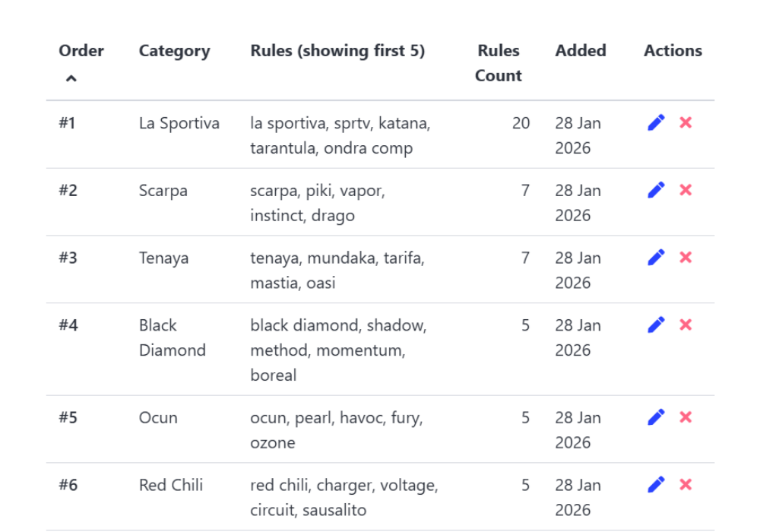Click the #4 order cell
The image size is (760, 532).
(68, 325)
